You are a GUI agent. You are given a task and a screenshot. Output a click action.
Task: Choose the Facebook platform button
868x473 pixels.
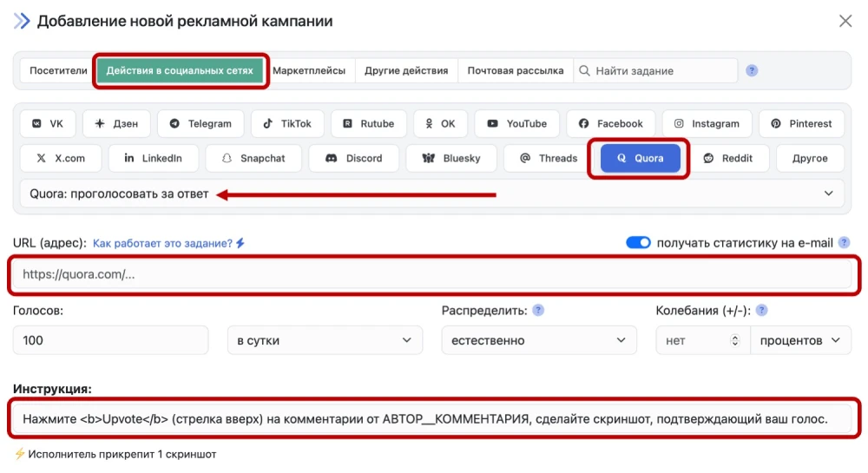611,123
